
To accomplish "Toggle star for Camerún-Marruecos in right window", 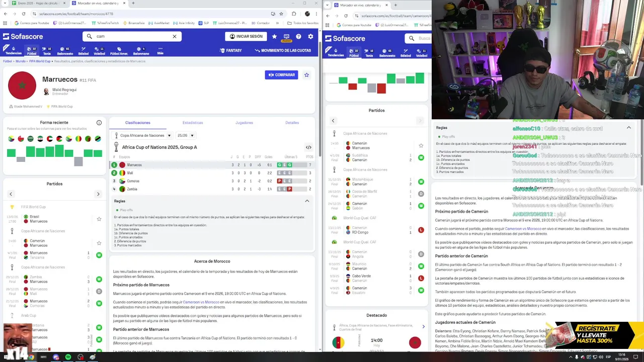I will tap(421, 146).
